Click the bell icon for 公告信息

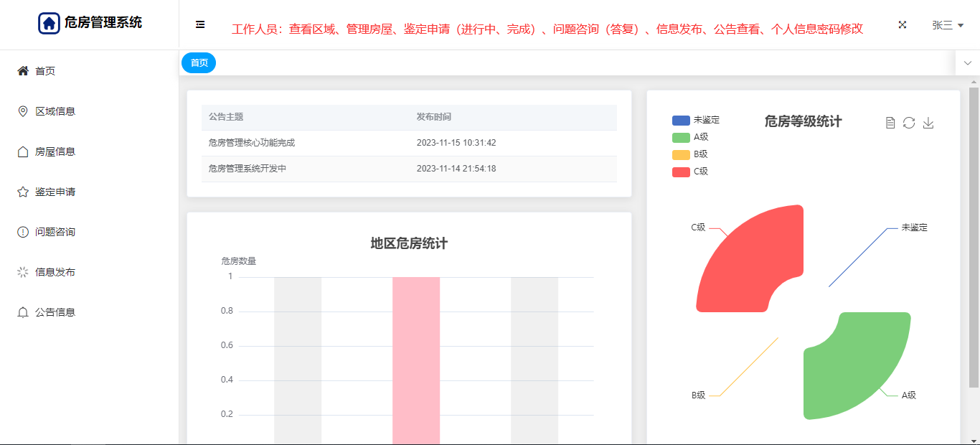23,312
